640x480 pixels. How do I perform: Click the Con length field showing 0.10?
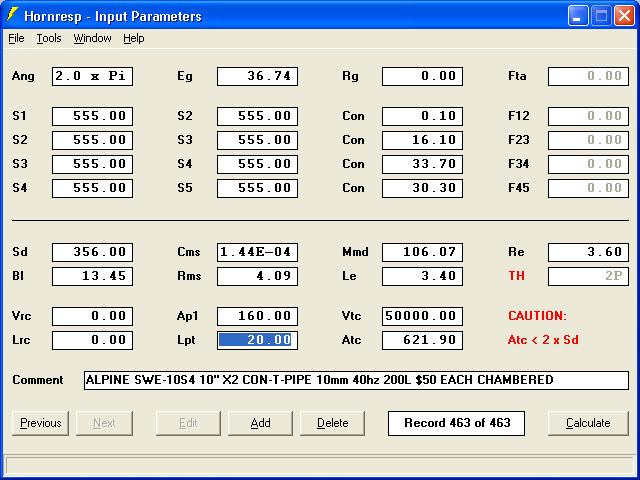(x=422, y=116)
